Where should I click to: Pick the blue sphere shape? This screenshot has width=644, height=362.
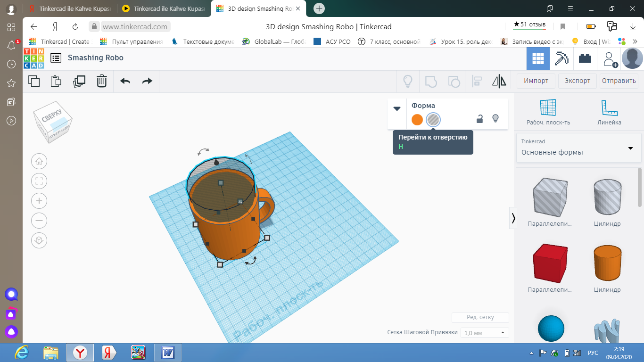click(551, 329)
